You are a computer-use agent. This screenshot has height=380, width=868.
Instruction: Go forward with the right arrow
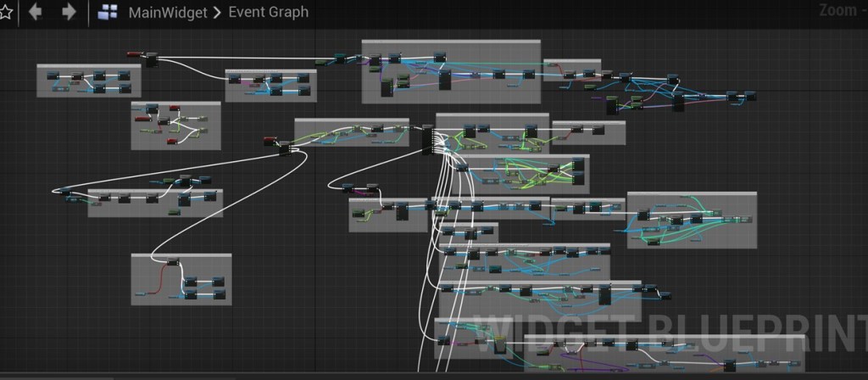70,12
